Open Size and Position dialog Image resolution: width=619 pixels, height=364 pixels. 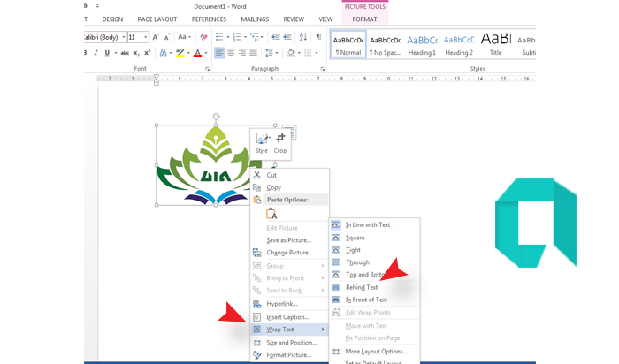coord(289,343)
